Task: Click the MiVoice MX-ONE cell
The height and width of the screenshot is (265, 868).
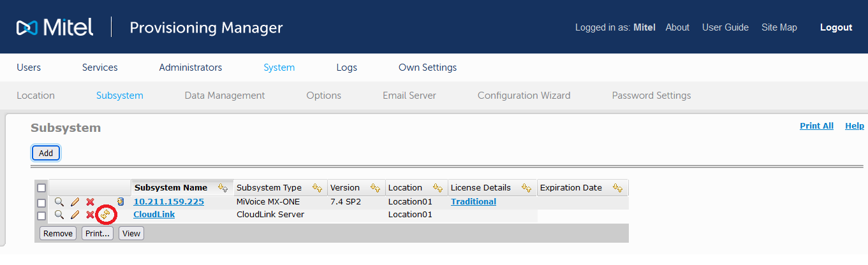Action: click(x=268, y=202)
